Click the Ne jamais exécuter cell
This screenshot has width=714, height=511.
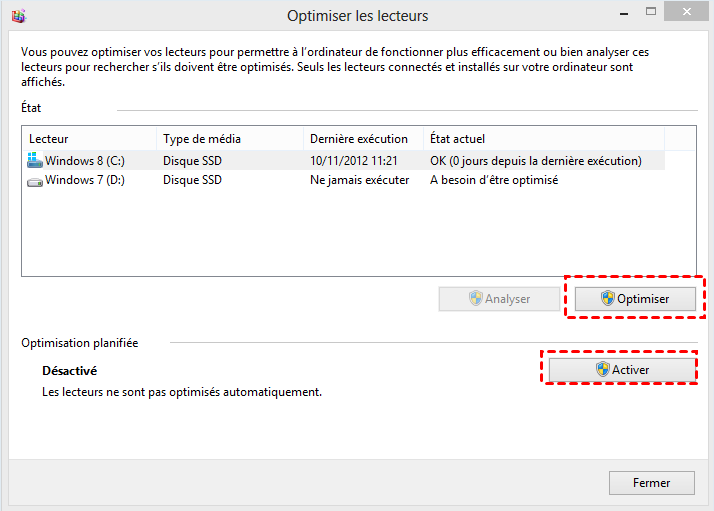click(x=359, y=180)
